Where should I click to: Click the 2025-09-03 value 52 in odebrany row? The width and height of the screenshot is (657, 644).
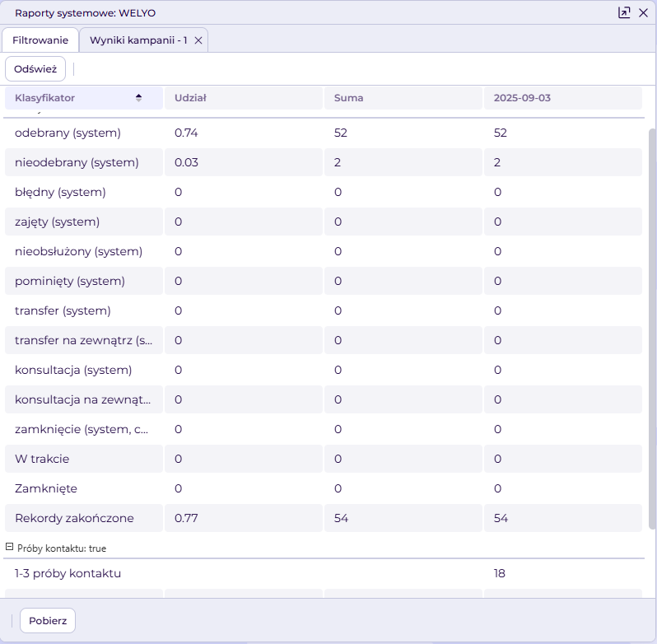(x=501, y=133)
